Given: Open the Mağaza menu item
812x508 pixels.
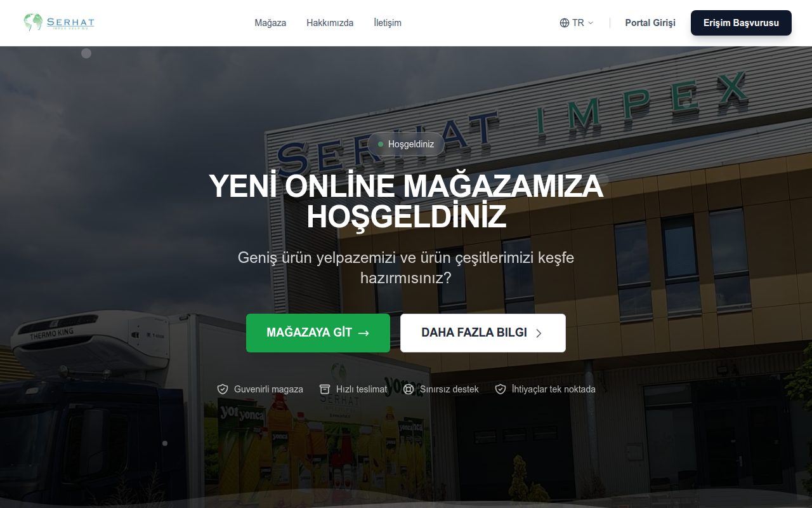Looking at the screenshot, I should click(270, 23).
